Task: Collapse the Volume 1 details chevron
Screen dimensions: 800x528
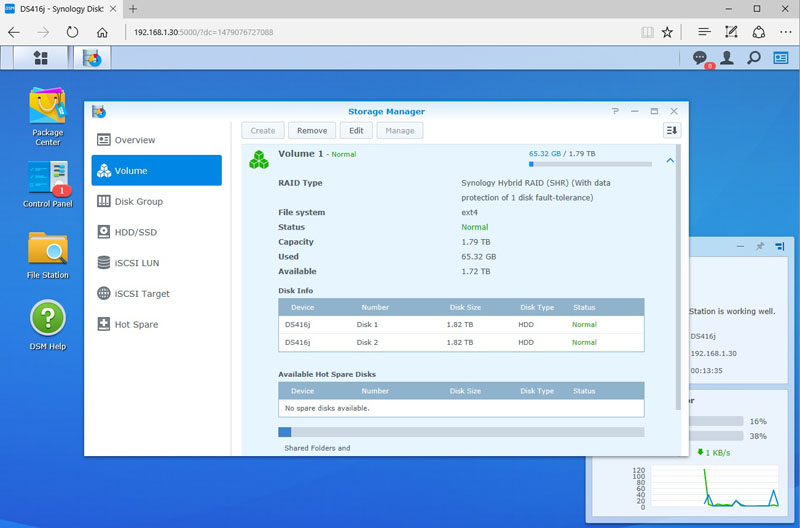Action: pos(670,159)
